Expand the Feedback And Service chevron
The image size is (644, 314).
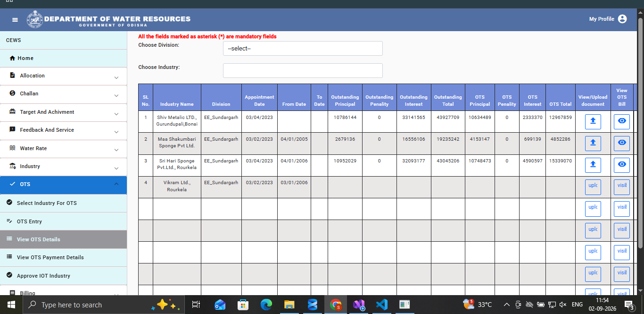pos(116,131)
